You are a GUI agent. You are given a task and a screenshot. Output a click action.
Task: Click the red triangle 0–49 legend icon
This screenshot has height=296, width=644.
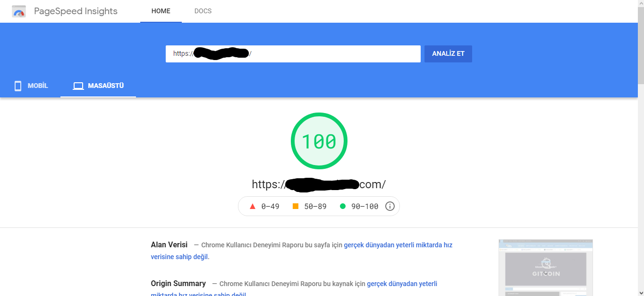tap(253, 206)
